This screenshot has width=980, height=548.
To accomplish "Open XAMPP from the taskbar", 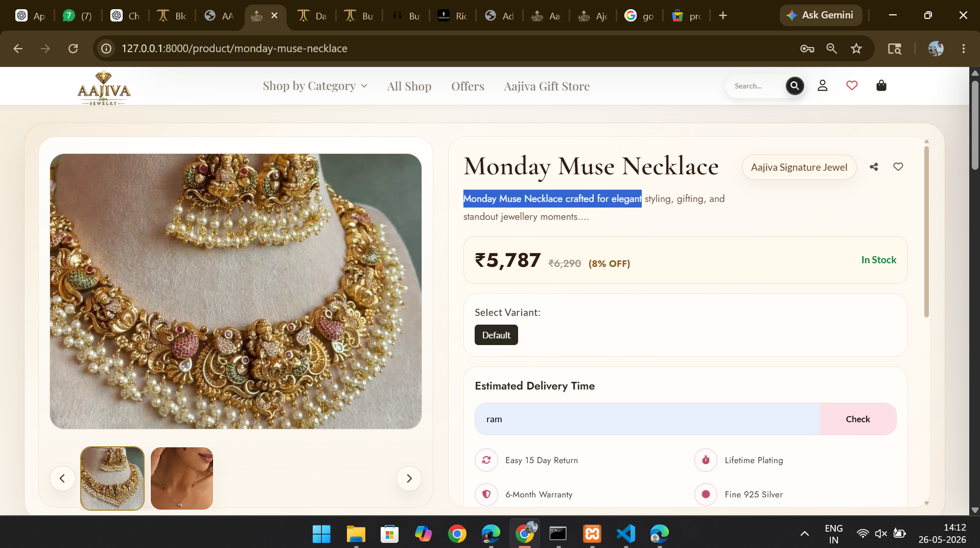I will pos(592,534).
